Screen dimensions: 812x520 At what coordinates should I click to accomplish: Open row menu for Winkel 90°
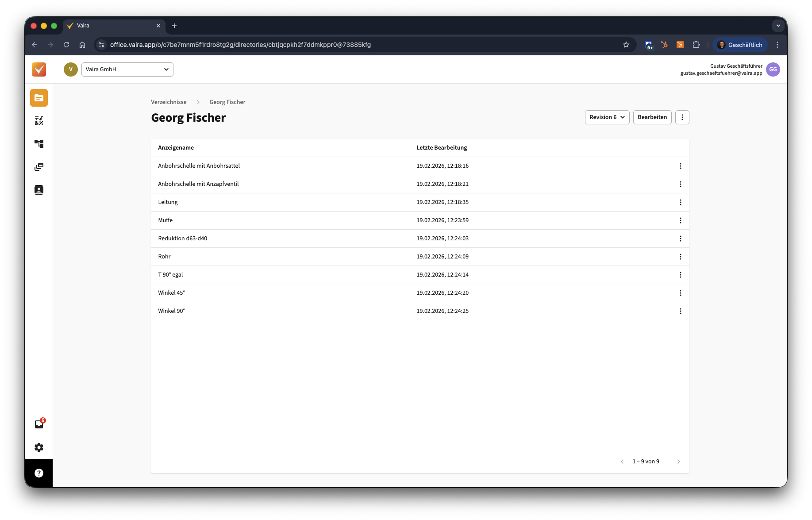(x=680, y=311)
